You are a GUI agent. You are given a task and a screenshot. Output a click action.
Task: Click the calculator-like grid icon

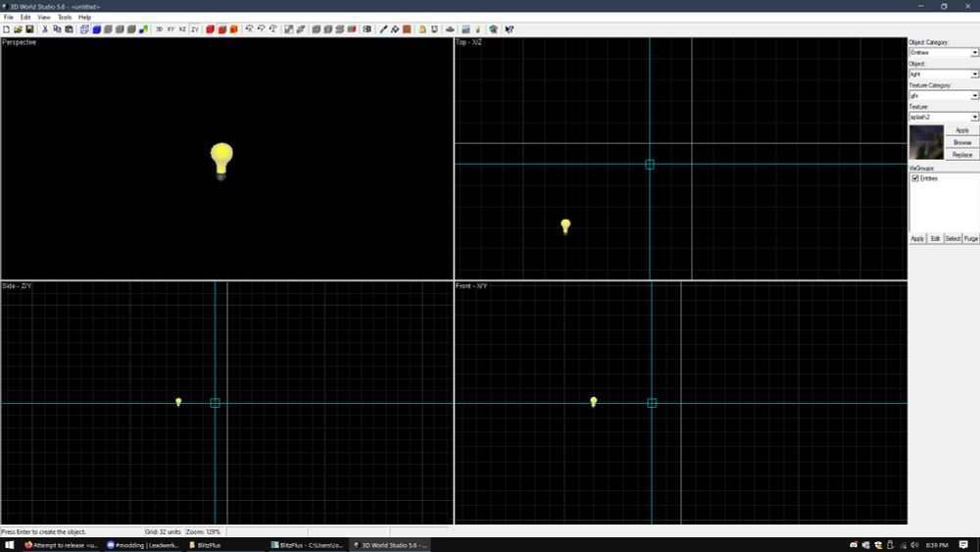465,29
